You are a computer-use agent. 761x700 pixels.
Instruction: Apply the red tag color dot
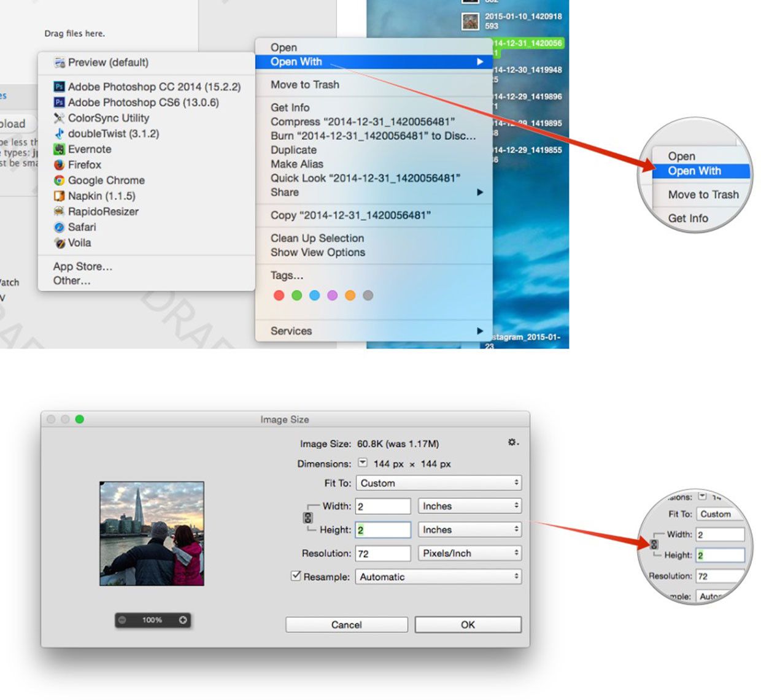pos(279,296)
